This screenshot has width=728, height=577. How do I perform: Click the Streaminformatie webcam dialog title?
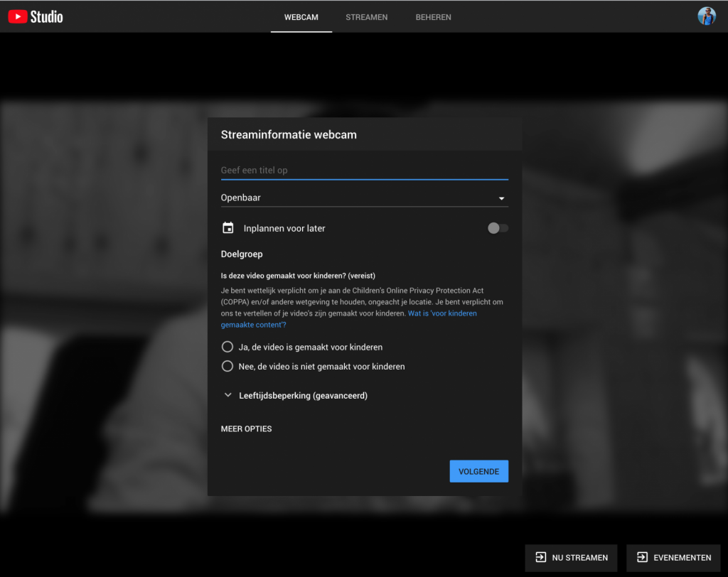point(289,134)
